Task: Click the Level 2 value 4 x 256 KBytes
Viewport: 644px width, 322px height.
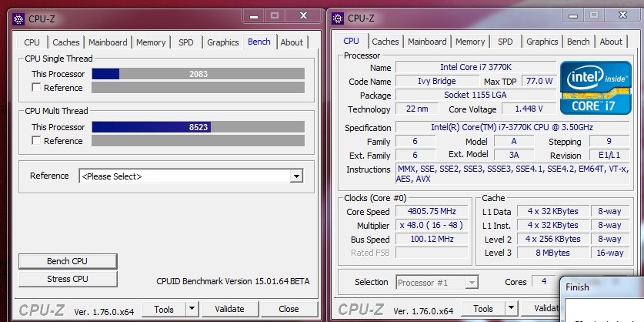Action: [x=552, y=239]
